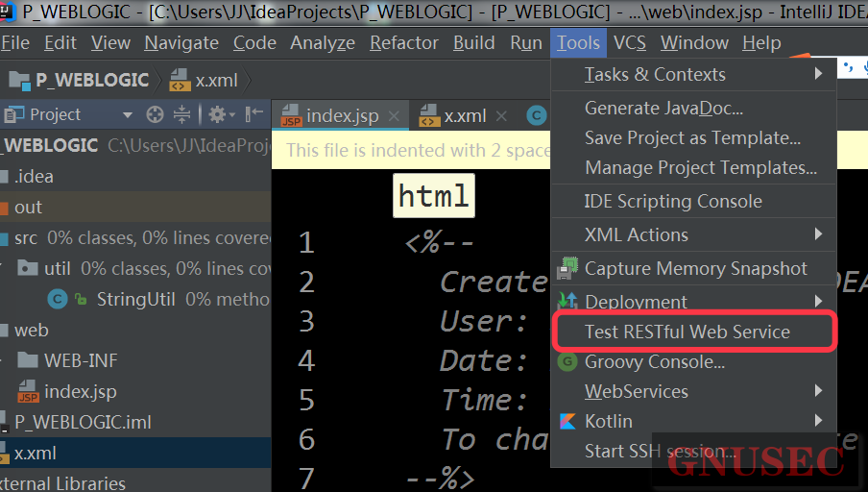868x492 pixels.
Task: Open Deployment submenu
Action: coord(693,302)
